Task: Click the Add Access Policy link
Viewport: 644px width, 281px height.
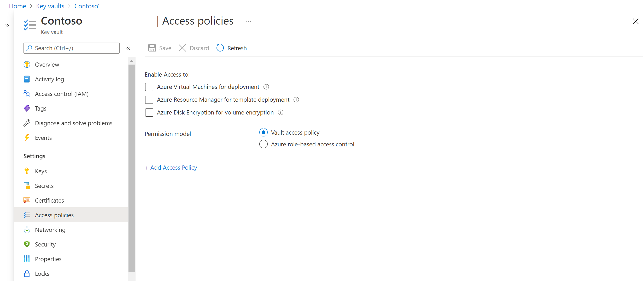Action: point(171,167)
